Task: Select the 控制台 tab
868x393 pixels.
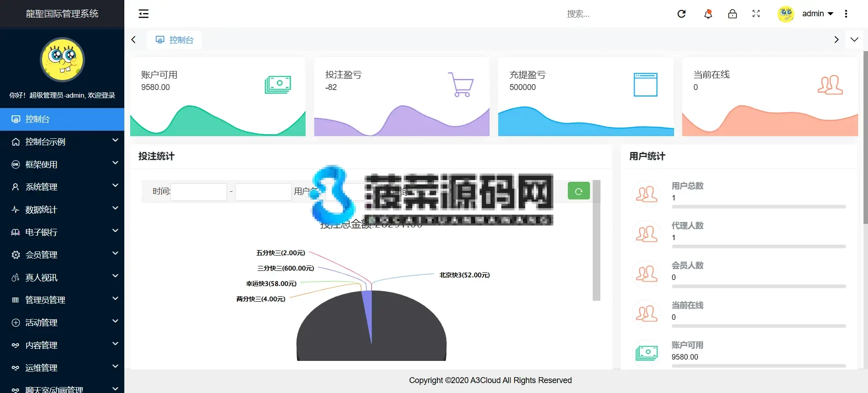Action: tap(175, 40)
